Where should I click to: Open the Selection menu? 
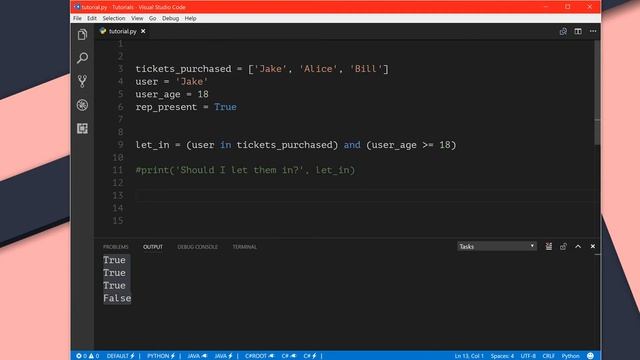tap(114, 18)
